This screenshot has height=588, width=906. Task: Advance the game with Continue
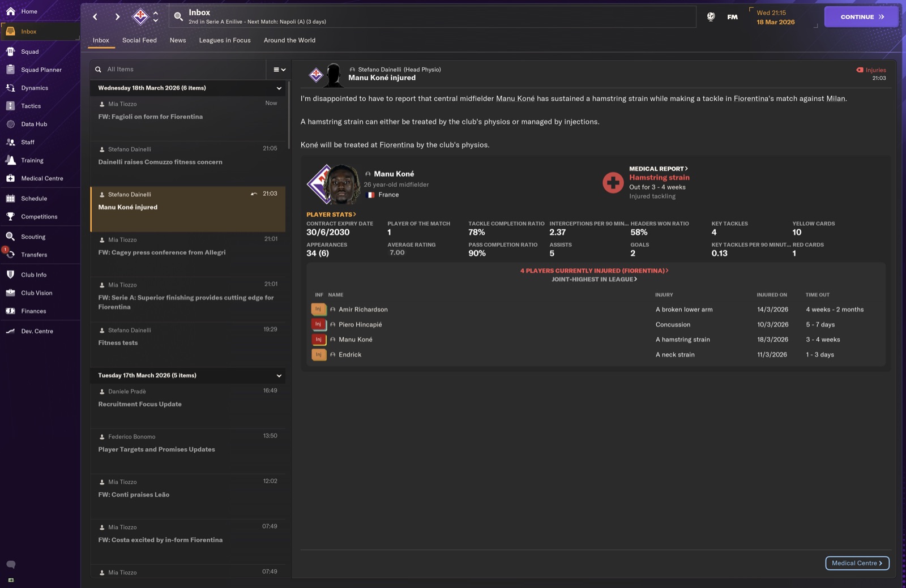[861, 17]
